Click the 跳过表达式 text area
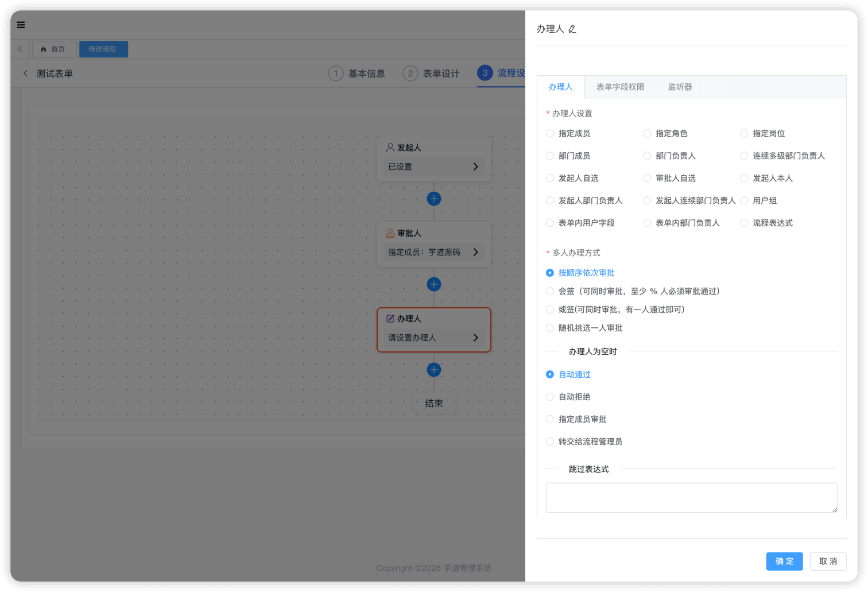868x592 pixels. click(691, 497)
